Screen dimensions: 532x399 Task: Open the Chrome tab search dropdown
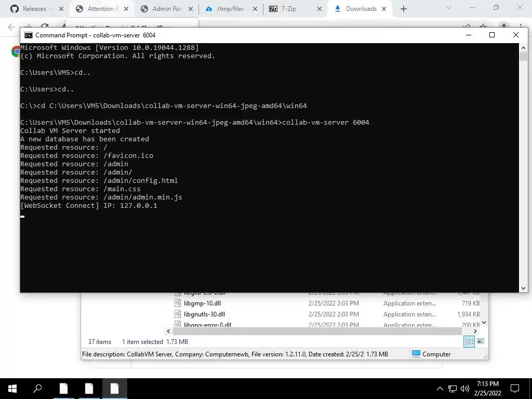448,7
